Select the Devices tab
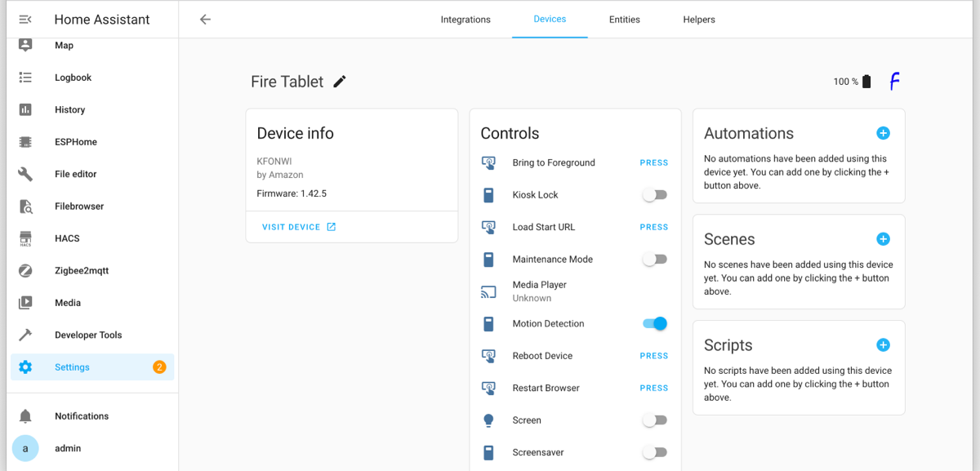The width and height of the screenshot is (980, 471). pos(550,20)
